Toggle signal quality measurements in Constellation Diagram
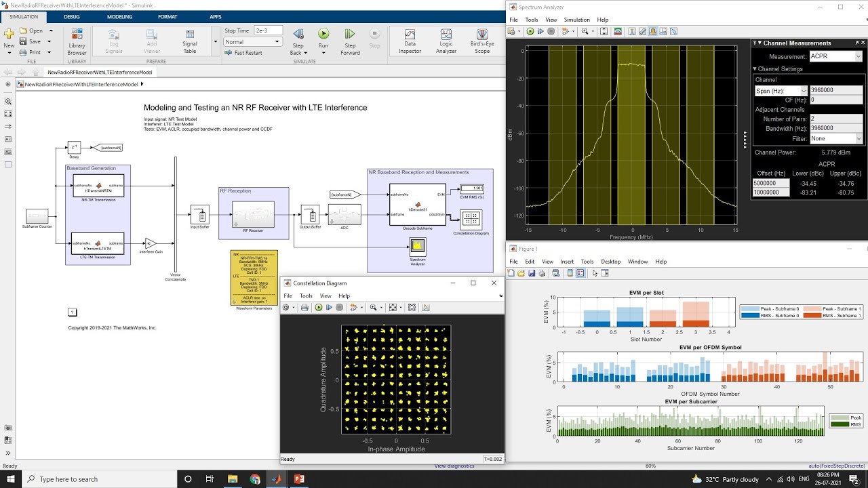868x488 pixels. pos(426,308)
